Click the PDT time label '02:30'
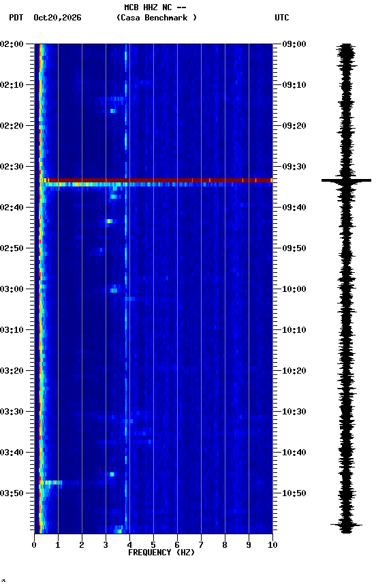376x588 pixels. [12, 167]
